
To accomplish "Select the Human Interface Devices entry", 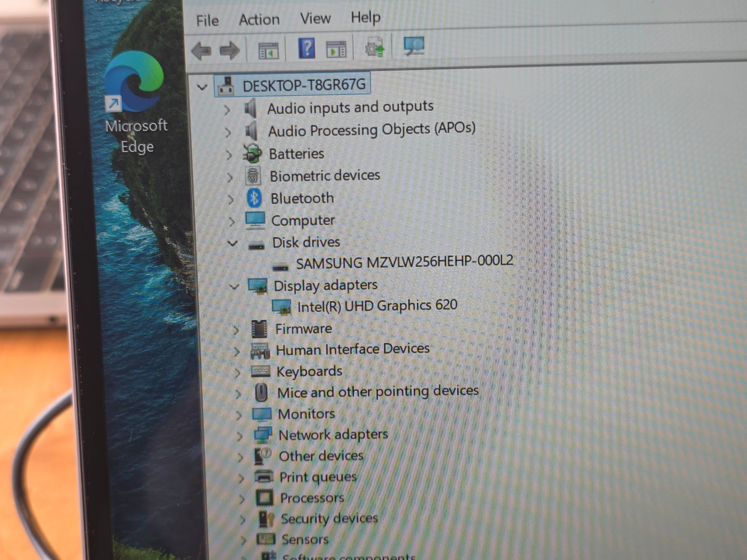I will pos(353,349).
